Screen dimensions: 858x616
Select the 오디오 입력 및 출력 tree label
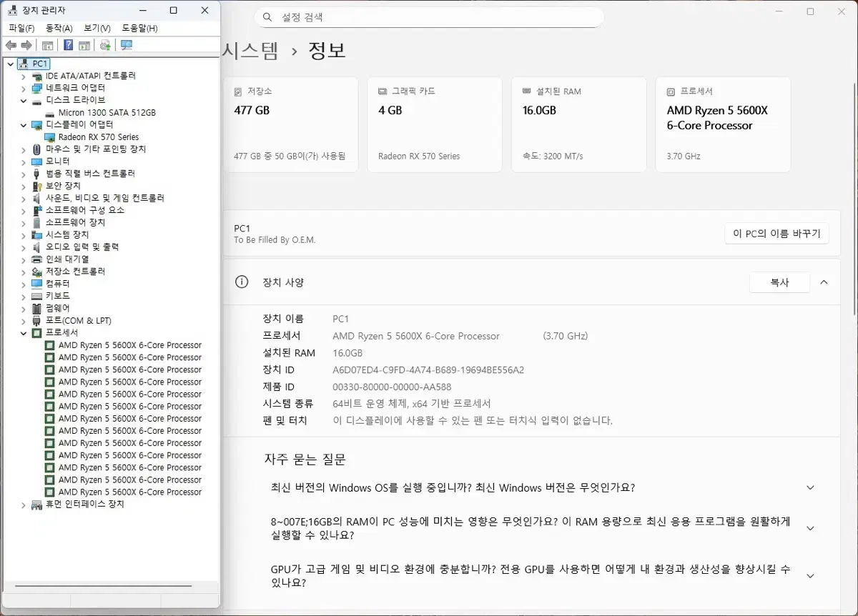click(x=82, y=247)
